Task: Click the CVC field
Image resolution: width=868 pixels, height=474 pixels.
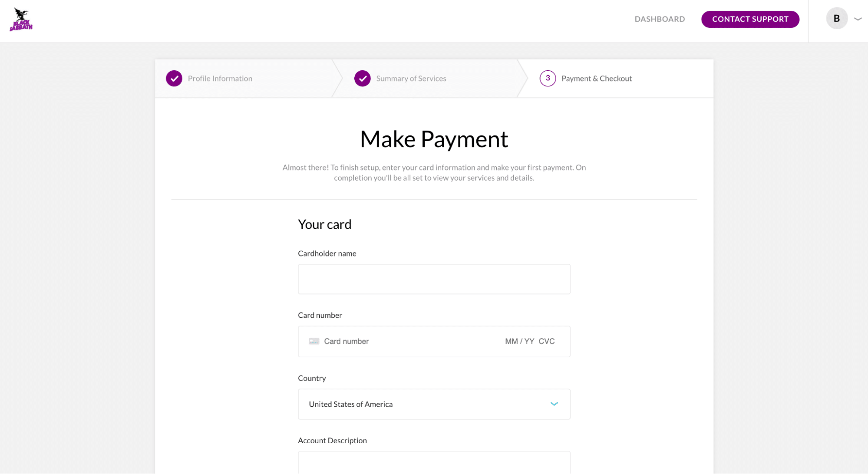Action: [547, 342]
